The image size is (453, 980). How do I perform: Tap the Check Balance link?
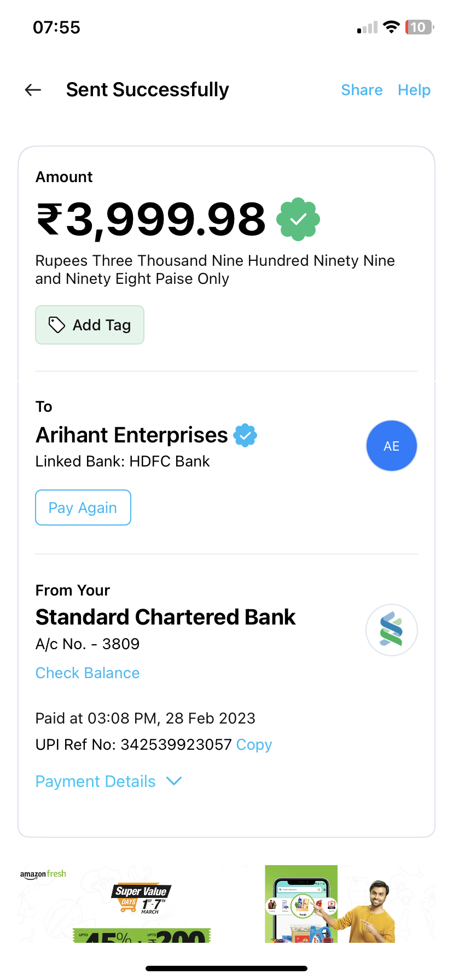click(88, 673)
